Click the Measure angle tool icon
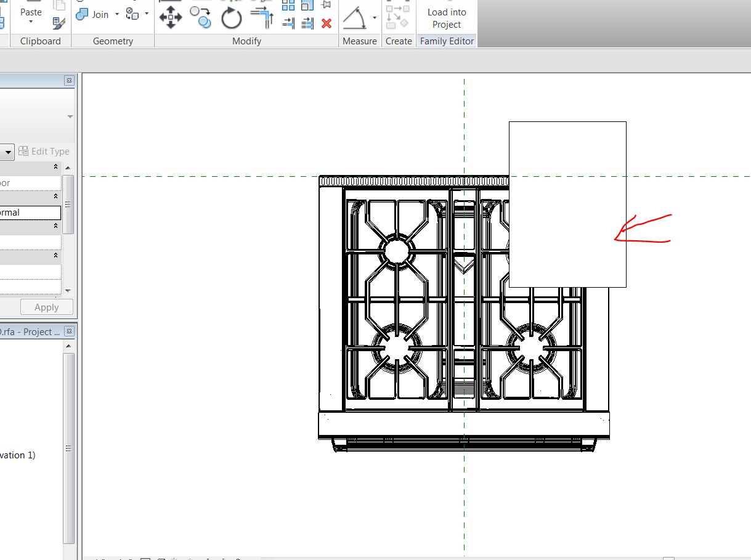Image resolution: width=751 pixels, height=560 pixels. 355,18
